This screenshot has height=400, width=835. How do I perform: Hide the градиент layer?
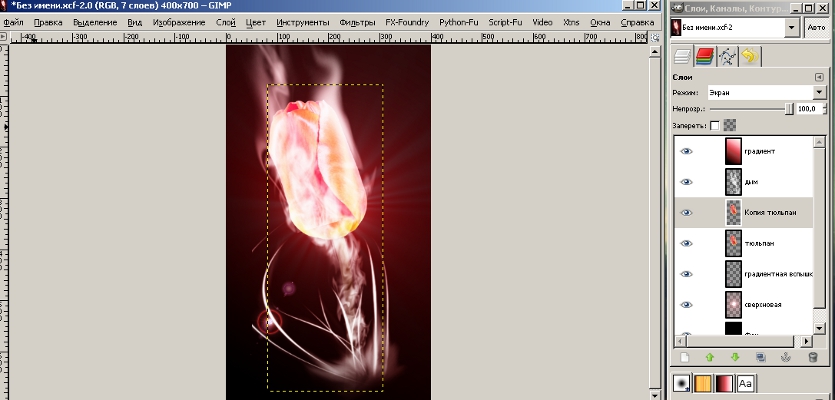coord(686,151)
